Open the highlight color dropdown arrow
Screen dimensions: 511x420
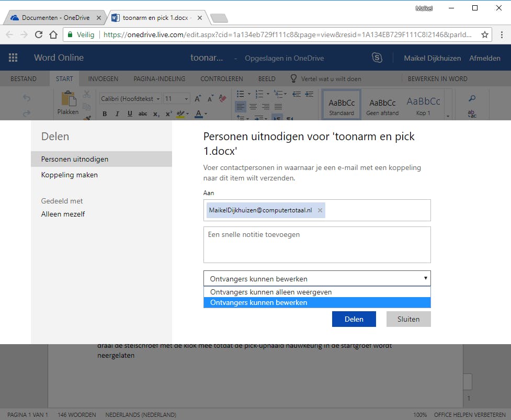187,113
